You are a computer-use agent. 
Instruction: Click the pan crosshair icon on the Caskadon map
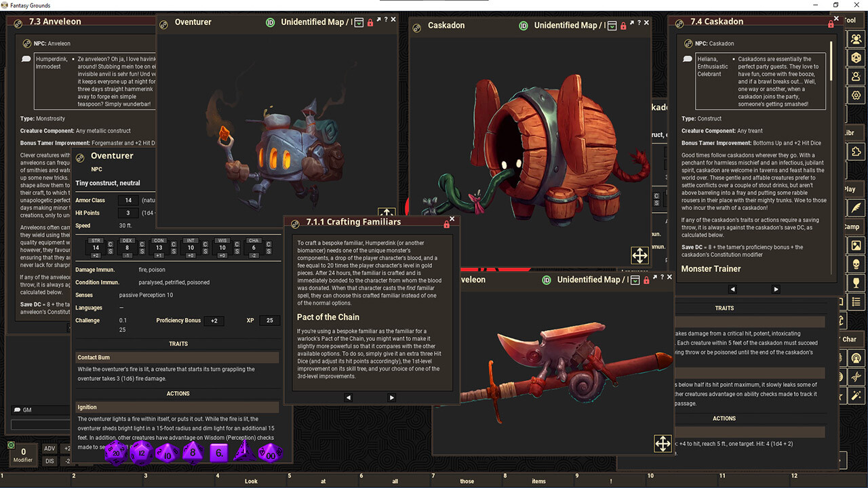(x=639, y=256)
